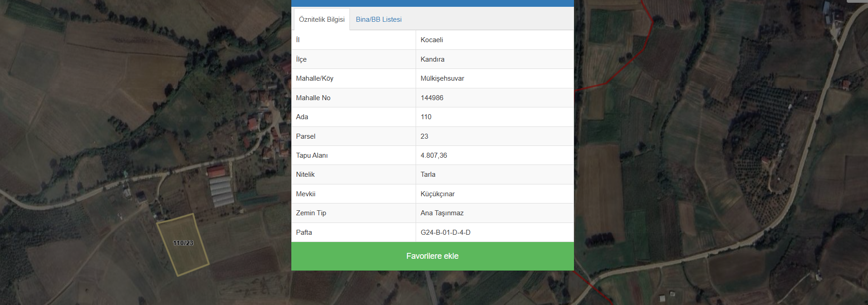This screenshot has width=868, height=305.
Task: Select the Tapu Alanı value 4.807,36
Action: [x=433, y=155]
